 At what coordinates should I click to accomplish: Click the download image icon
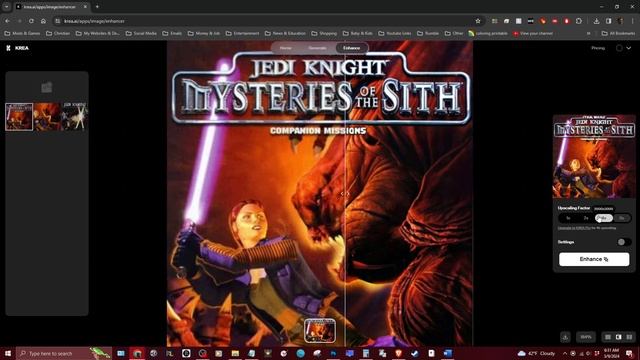[565, 337]
